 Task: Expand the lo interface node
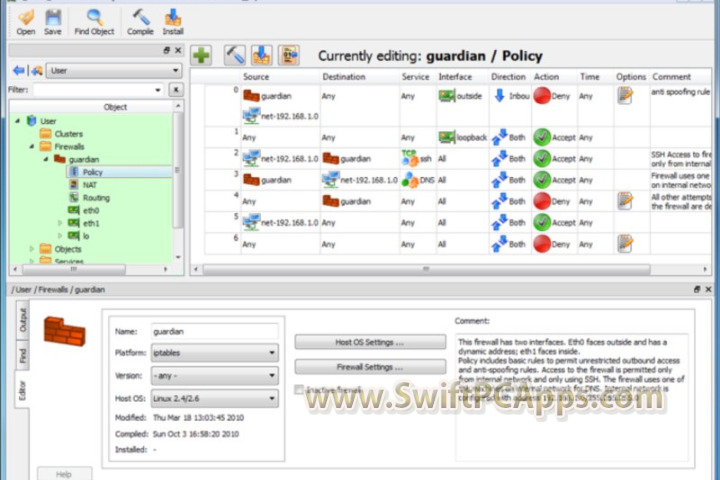point(60,236)
